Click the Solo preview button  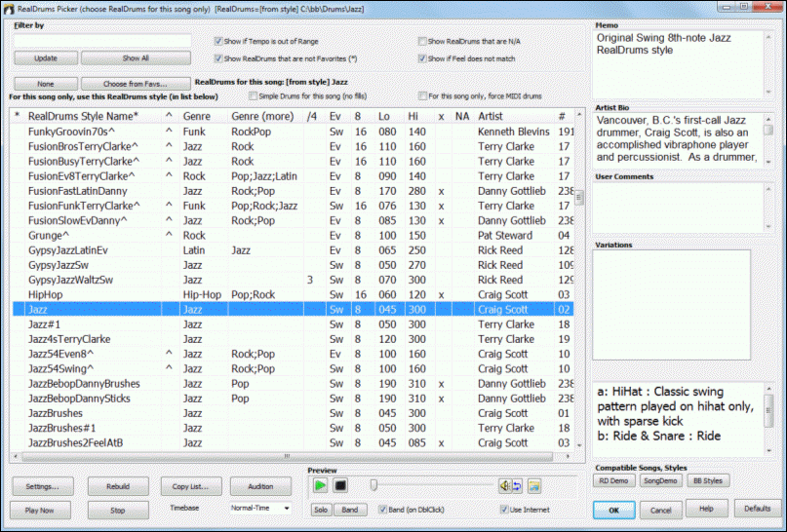pyautogui.click(x=321, y=510)
